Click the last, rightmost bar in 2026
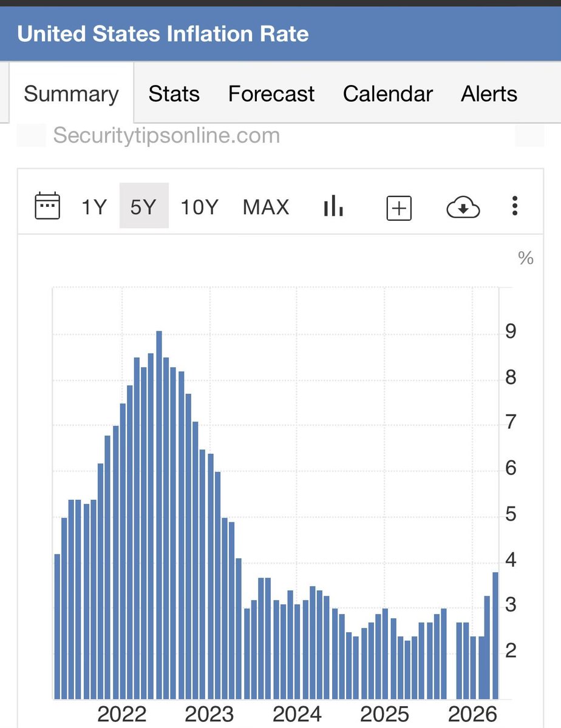The height and width of the screenshot is (728, 561). pos(495,636)
